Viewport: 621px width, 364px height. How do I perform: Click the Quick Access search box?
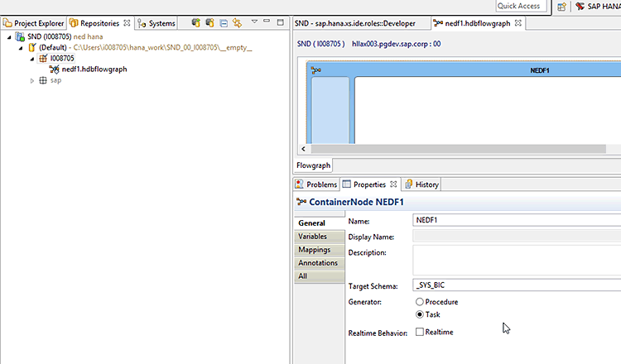(521, 6)
